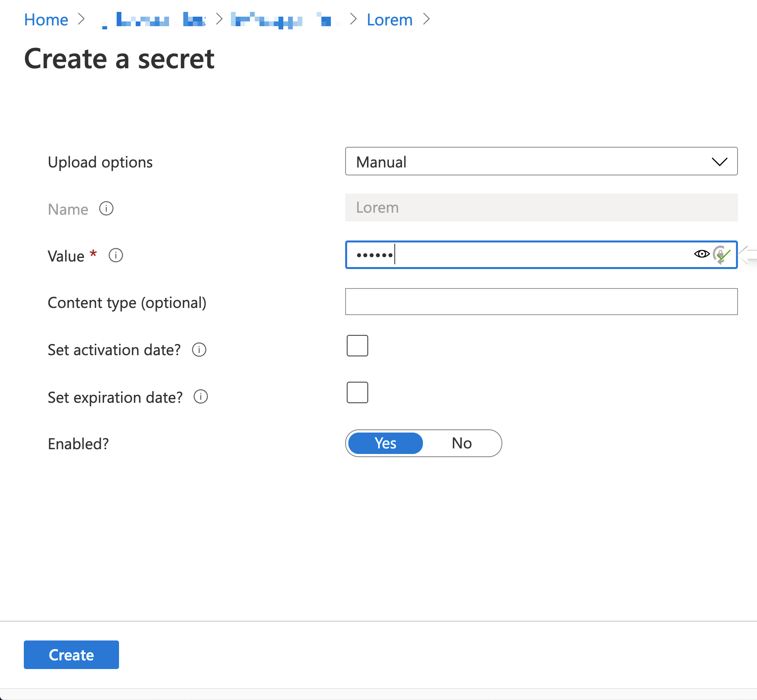Enable the Set expiration date checkbox
The image size is (757, 700).
[357, 392]
